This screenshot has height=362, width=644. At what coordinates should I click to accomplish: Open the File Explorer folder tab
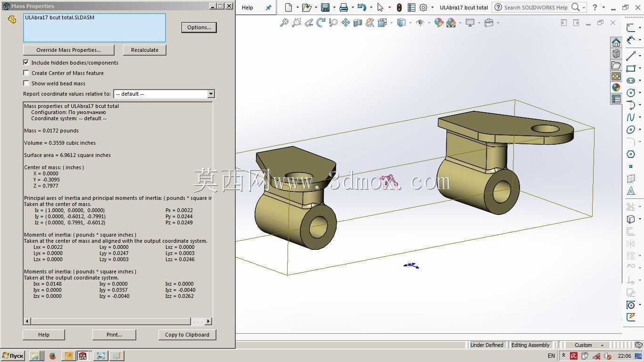616,65
